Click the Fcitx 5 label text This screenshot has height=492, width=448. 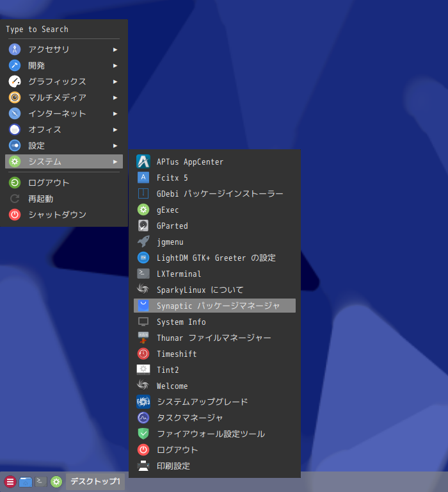(172, 178)
